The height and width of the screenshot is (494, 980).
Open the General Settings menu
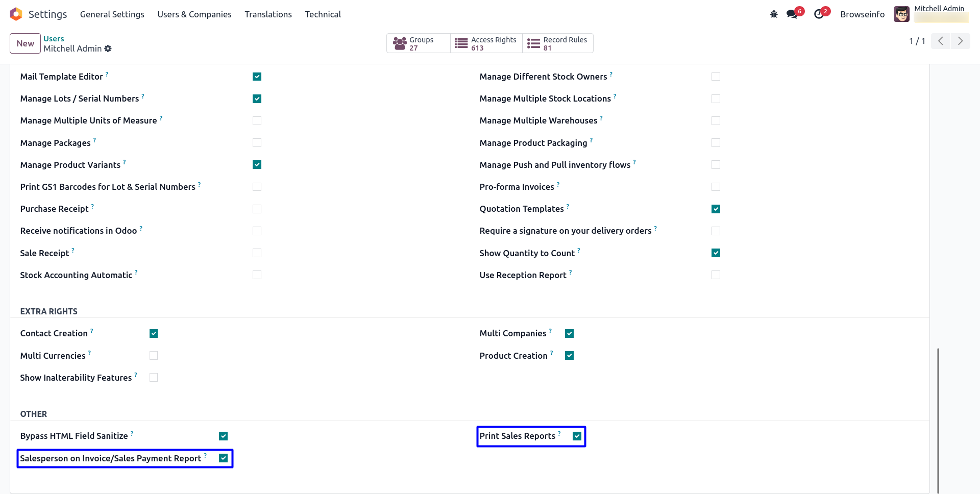click(x=112, y=14)
